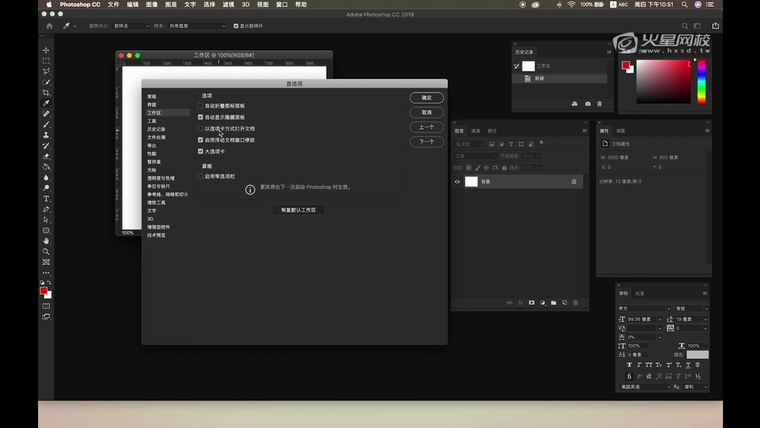Click the trash icon in History panel
Image resolution: width=760 pixels, height=428 pixels.
click(x=601, y=104)
